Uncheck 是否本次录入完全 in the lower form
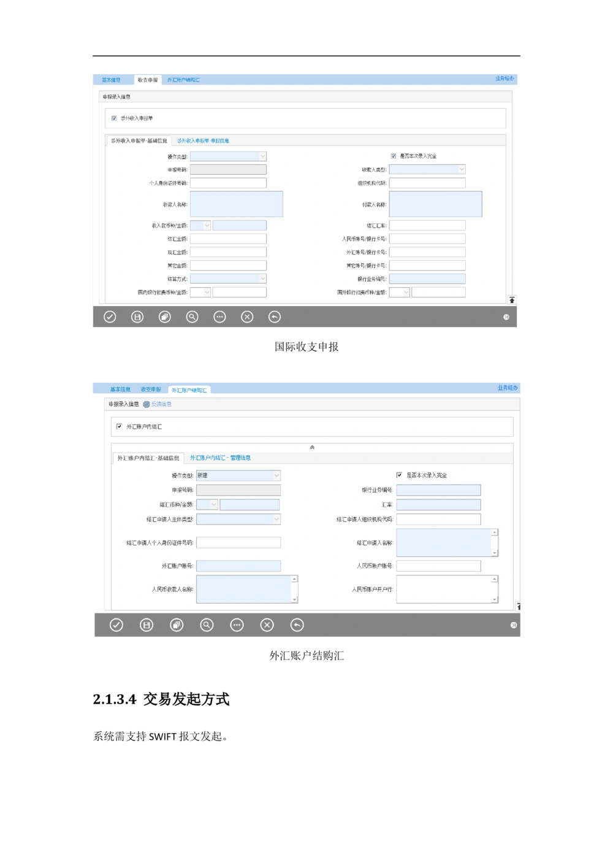 pos(400,475)
